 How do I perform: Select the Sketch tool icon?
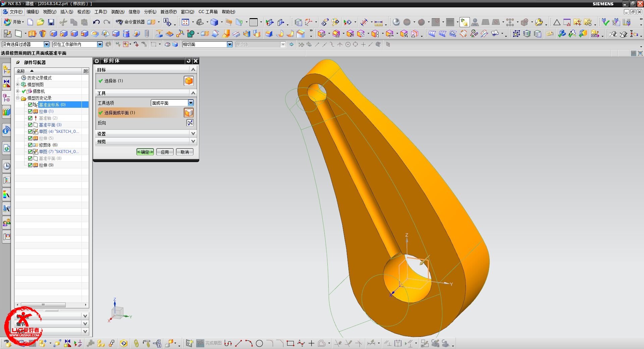coord(7,34)
